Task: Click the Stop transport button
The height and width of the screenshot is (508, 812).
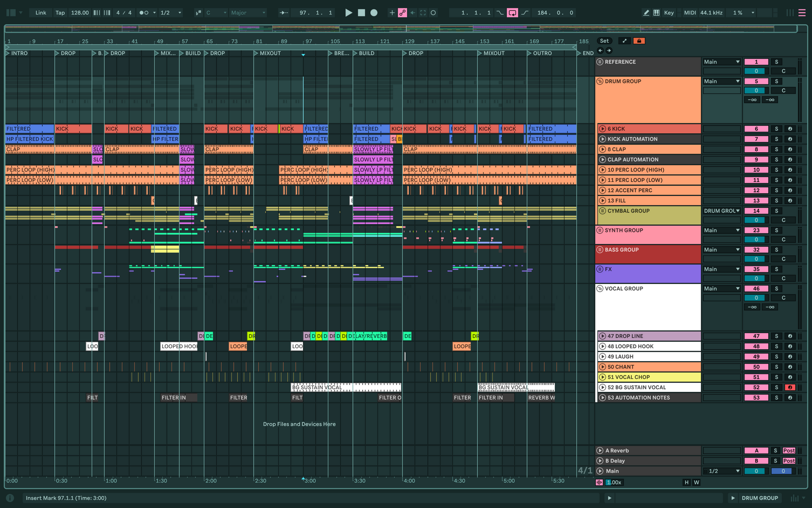Action: click(x=361, y=13)
